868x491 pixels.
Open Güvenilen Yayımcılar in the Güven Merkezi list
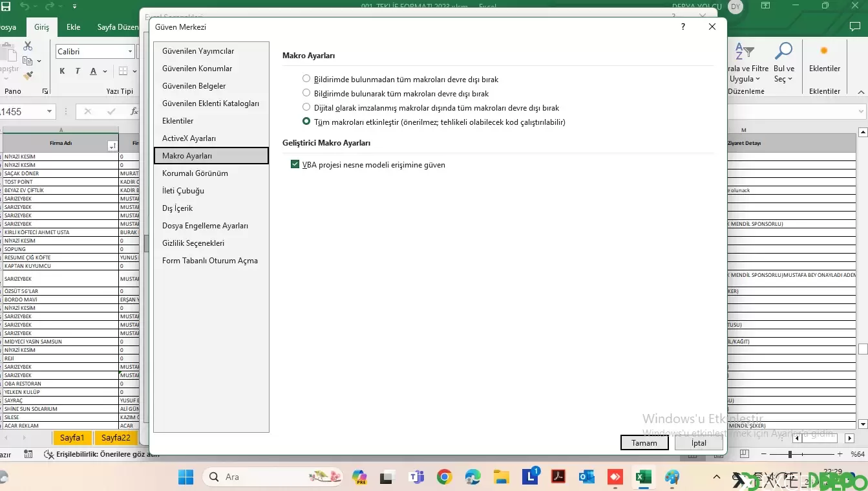pos(211,51)
